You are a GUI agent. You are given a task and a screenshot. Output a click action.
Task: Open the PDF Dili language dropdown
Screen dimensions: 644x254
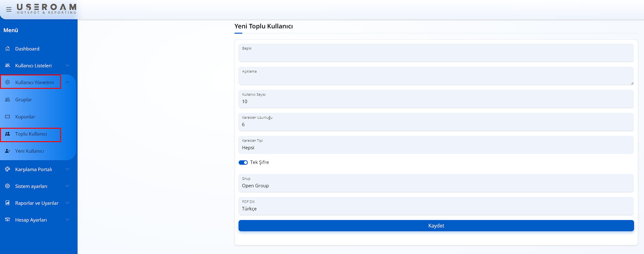(x=436, y=206)
